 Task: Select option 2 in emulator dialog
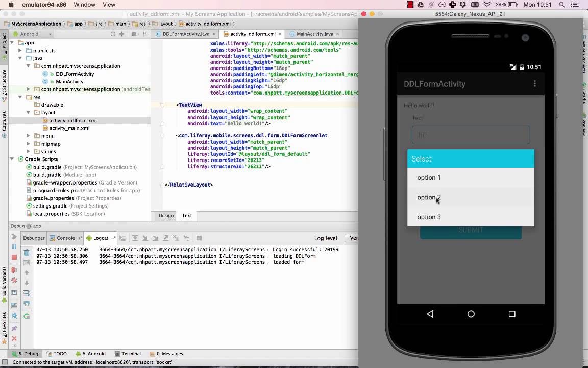(x=471, y=197)
